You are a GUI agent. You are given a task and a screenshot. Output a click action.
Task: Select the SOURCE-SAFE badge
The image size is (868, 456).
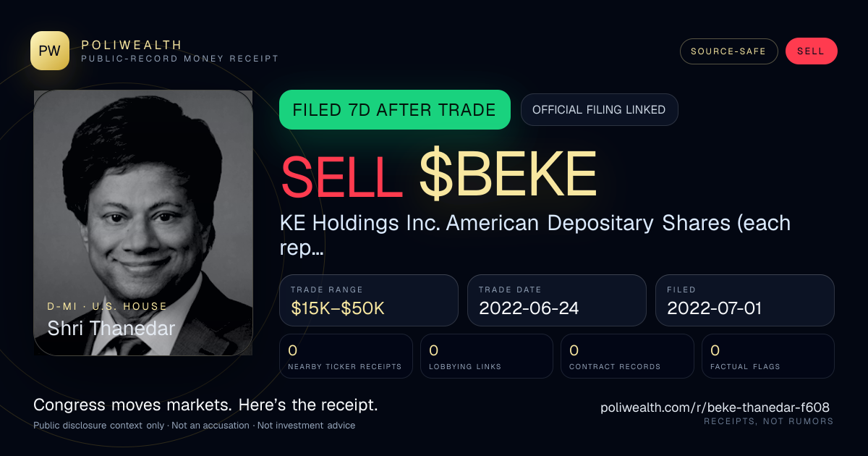728,51
